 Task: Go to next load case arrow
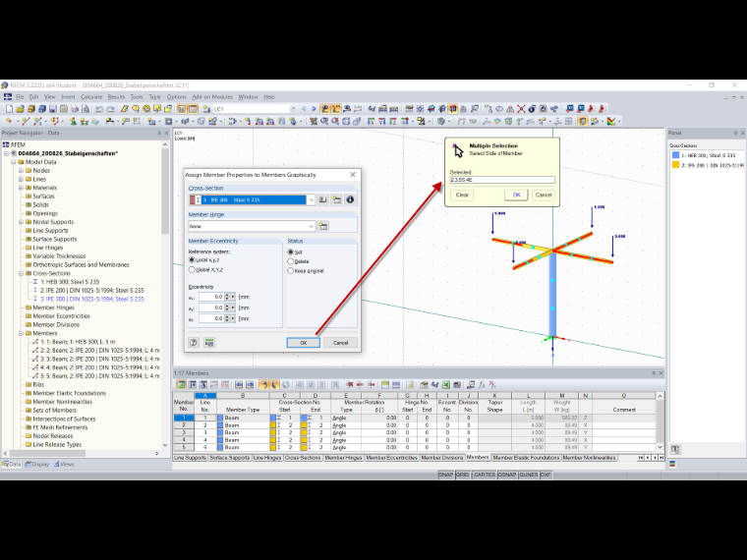[x=314, y=109]
